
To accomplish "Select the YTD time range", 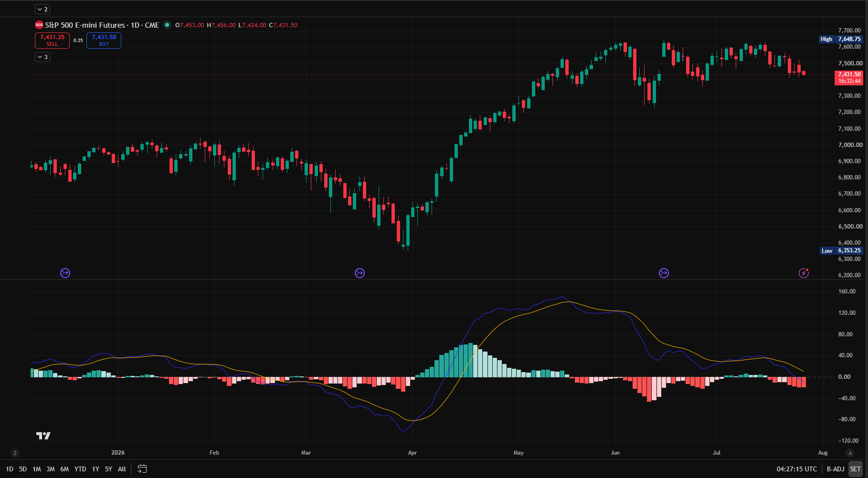I will (80, 469).
